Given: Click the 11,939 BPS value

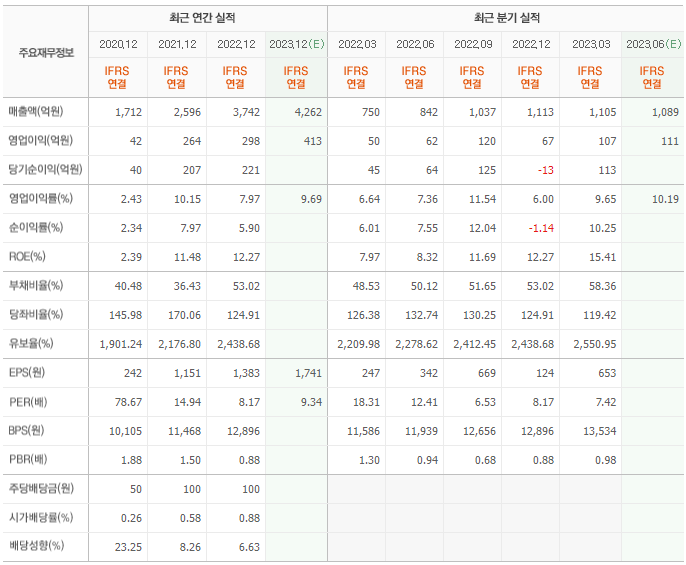Looking at the screenshot, I should click(x=421, y=431).
